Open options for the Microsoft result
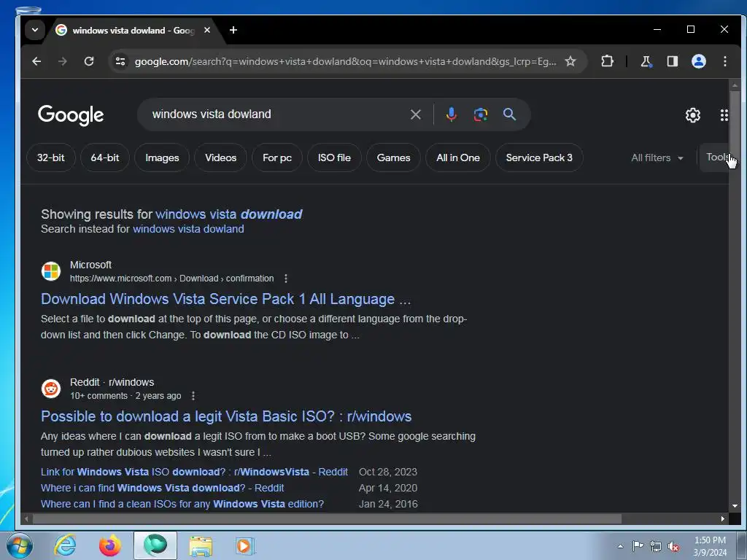 point(285,279)
